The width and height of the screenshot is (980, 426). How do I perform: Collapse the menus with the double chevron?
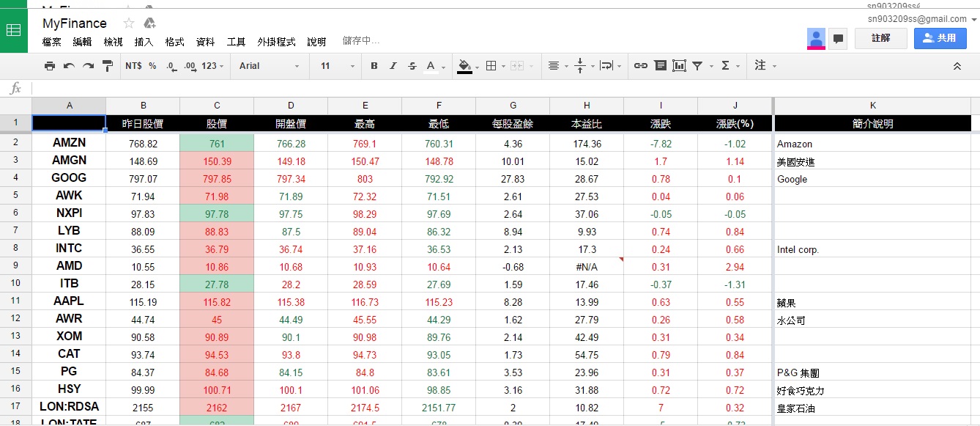coord(957,66)
